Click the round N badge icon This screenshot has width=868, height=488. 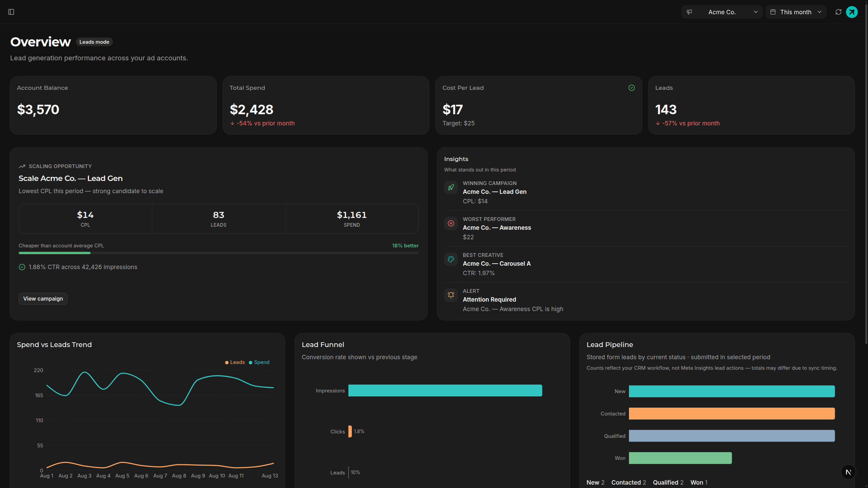point(848,472)
